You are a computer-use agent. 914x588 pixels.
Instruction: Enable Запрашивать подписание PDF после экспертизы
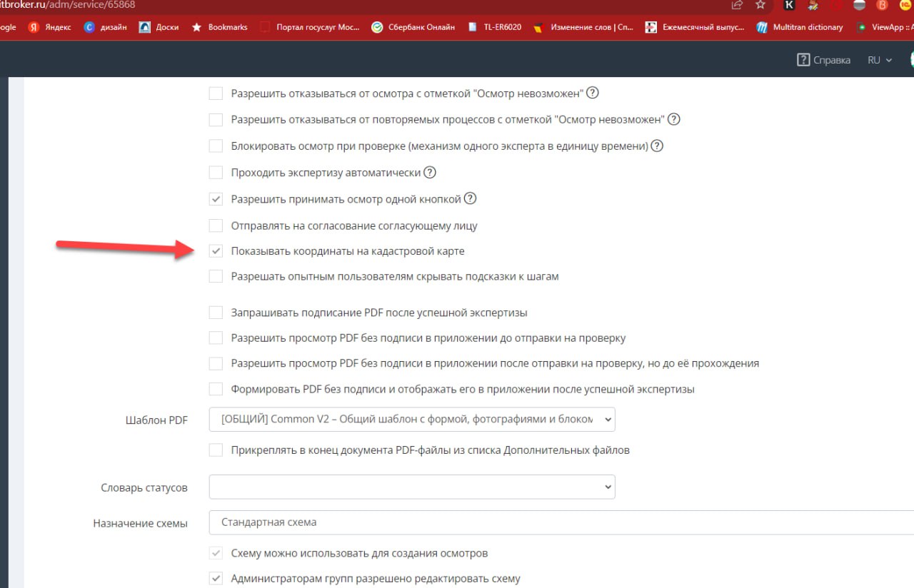216,313
